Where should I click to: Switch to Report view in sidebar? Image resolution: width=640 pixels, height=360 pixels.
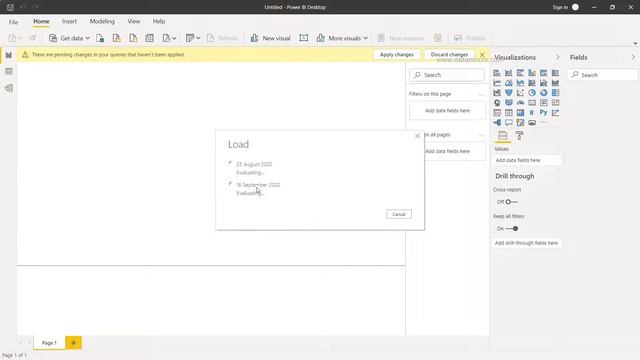[x=9, y=55]
